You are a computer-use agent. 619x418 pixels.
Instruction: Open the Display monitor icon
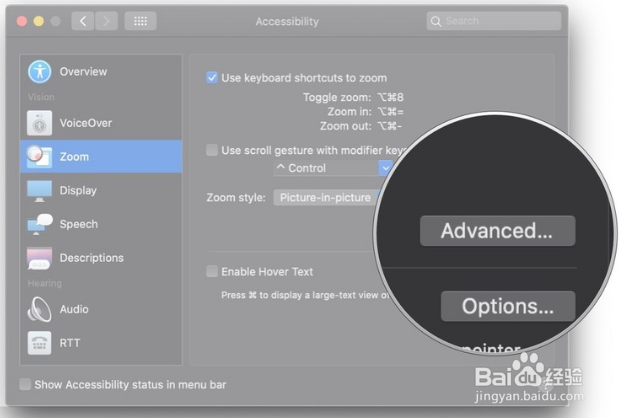pos(39,191)
